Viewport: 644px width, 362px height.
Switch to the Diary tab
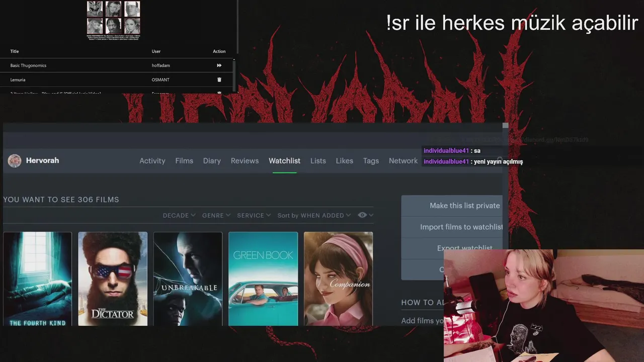pyautogui.click(x=212, y=161)
